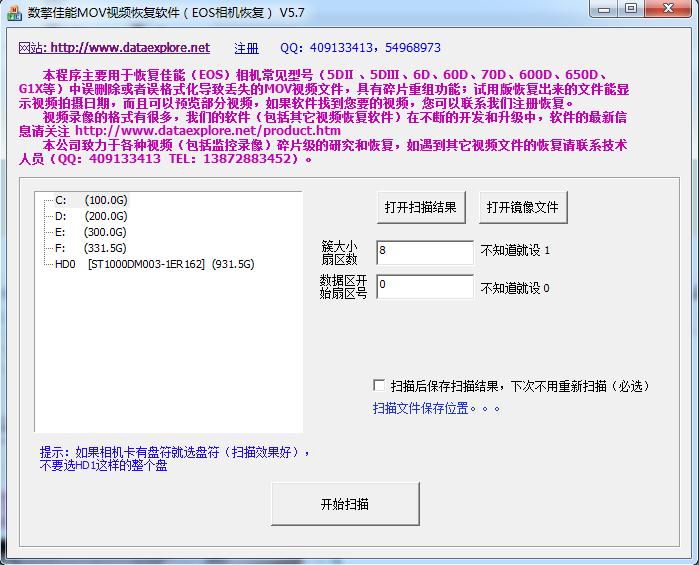Enable 扫描后保存扫描结果 checkbox
The width and height of the screenshot is (699, 565).
[x=379, y=385]
